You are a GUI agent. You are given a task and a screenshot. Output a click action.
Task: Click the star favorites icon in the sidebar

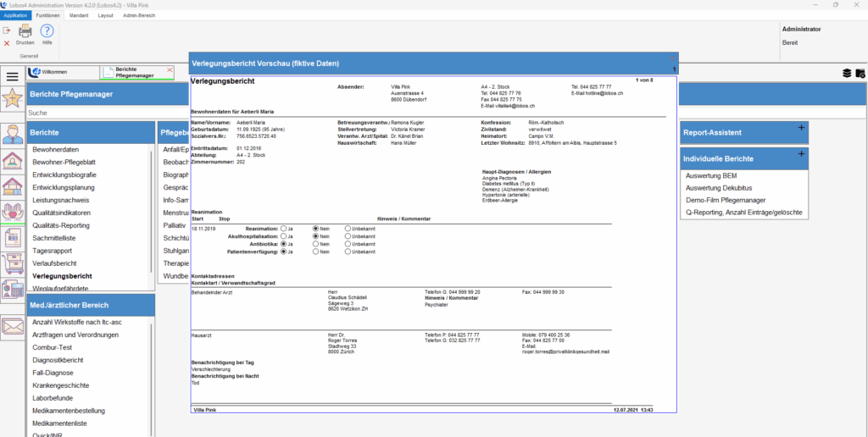pos(12,99)
